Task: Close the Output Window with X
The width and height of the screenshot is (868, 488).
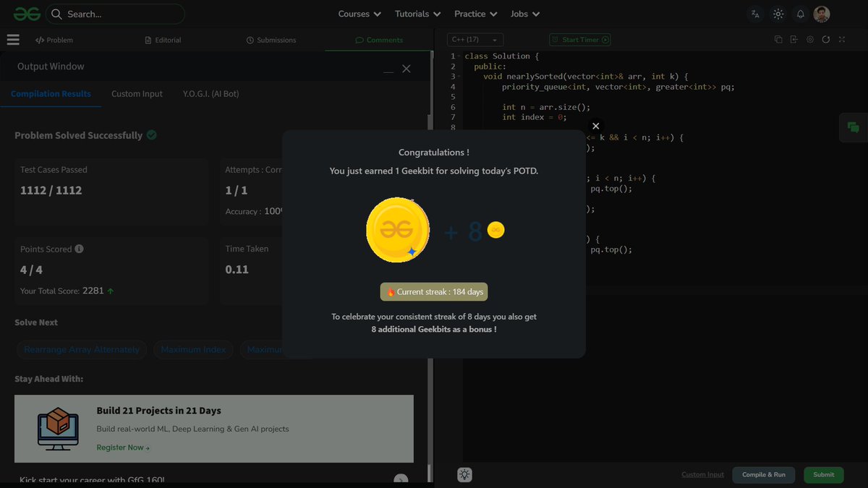Action: (x=407, y=68)
